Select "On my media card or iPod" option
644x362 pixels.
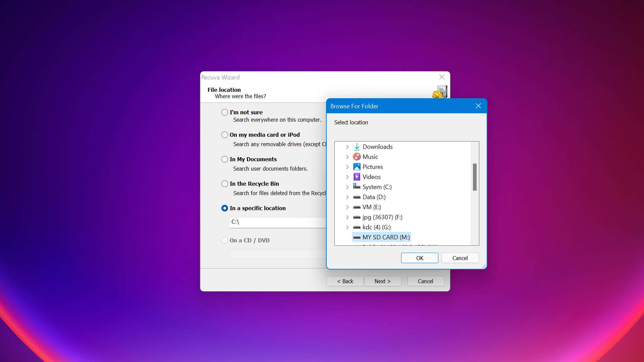(x=225, y=135)
